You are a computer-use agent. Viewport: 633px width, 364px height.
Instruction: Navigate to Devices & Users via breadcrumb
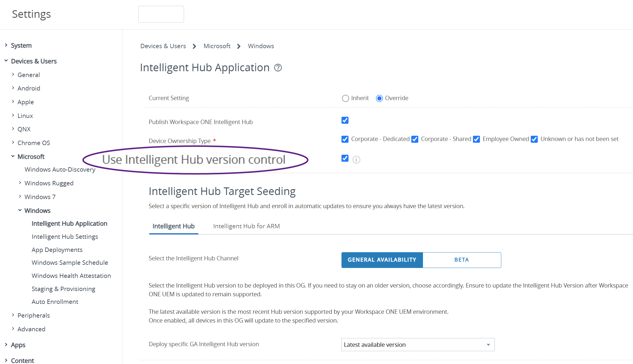click(163, 46)
